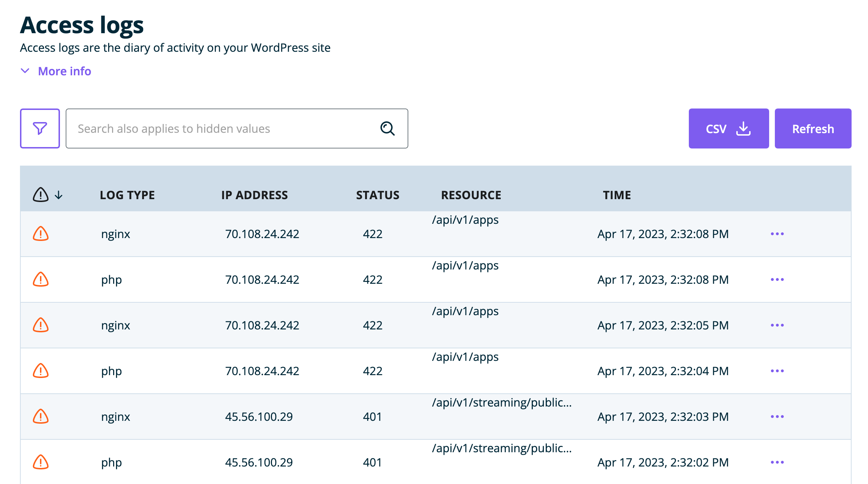This screenshot has width=868, height=484.
Task: Open the actions menu for the first nginx entry
Action: coord(777,234)
